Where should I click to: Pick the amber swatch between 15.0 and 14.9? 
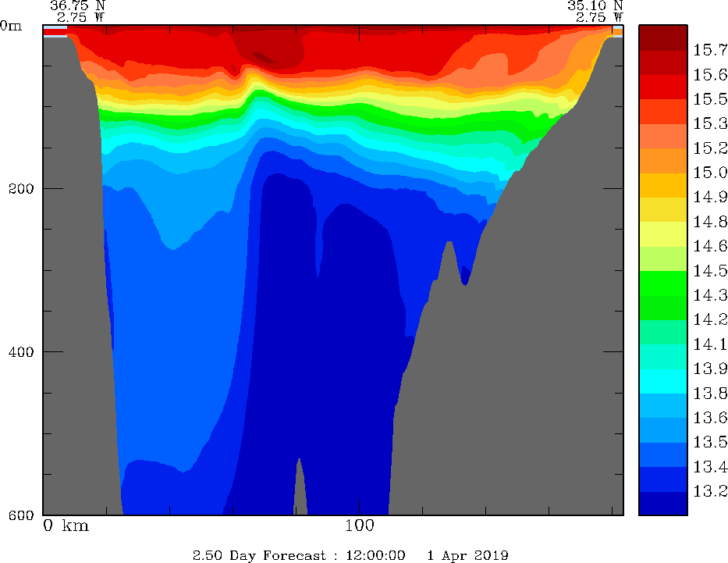pos(663,185)
